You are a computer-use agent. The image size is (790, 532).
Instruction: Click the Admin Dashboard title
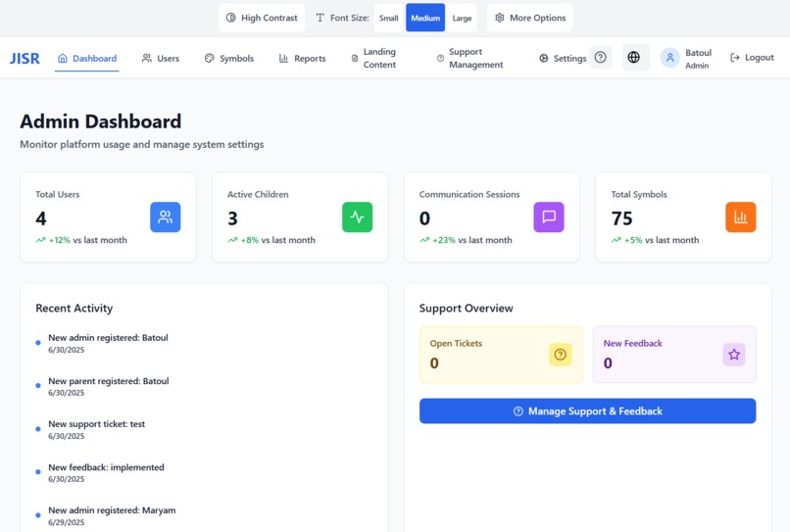[x=101, y=121]
